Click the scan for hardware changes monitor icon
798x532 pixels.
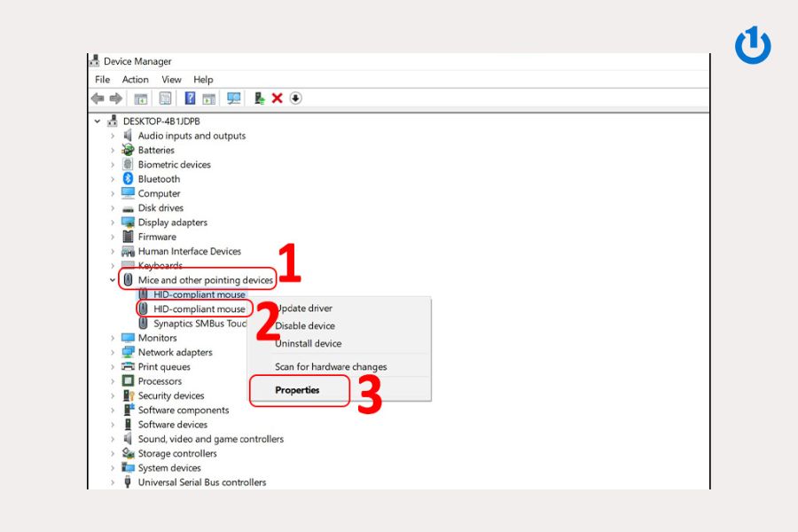tap(233, 98)
